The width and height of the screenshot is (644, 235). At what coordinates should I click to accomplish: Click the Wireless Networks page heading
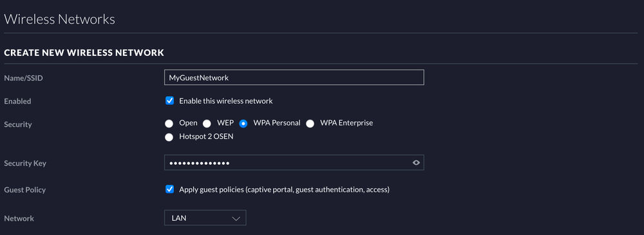[59, 19]
